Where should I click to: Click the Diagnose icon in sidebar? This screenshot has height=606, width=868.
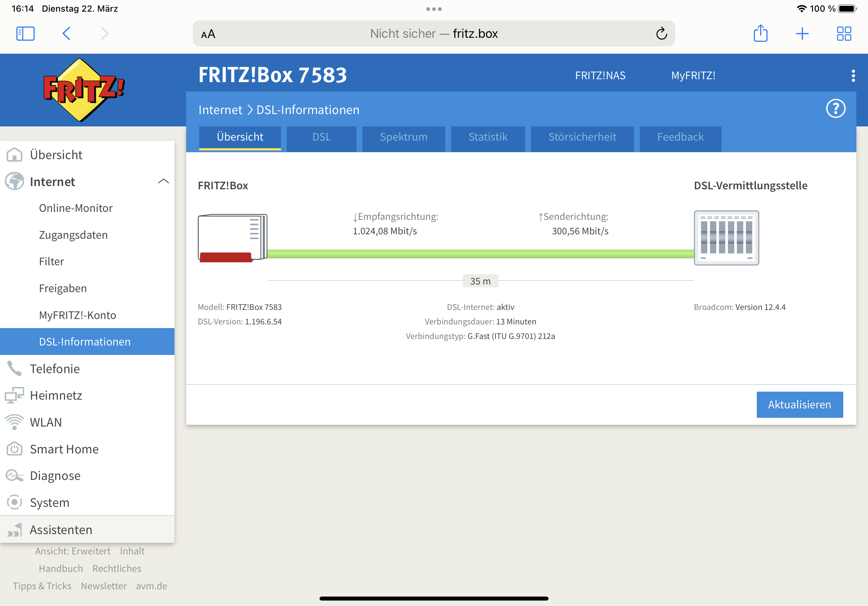(15, 476)
